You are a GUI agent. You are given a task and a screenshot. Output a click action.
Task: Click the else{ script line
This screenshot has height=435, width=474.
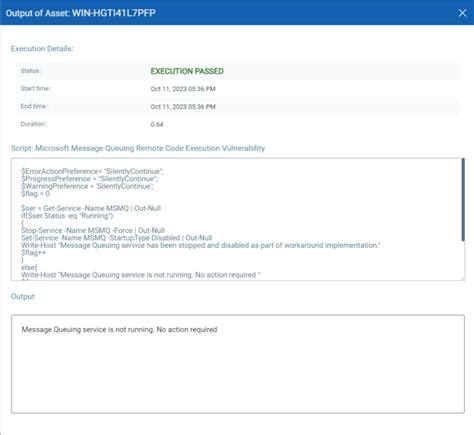29,267
